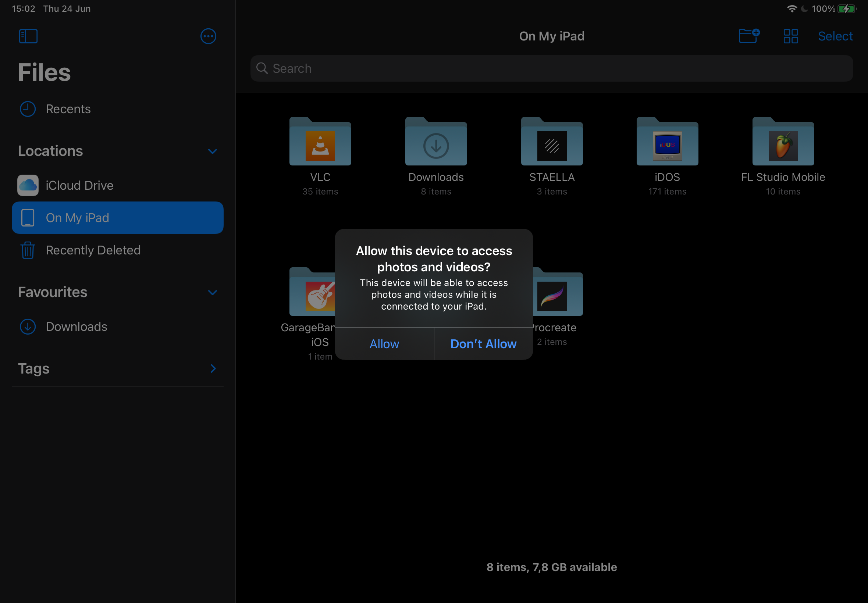Image resolution: width=868 pixels, height=603 pixels.
Task: Select the Recently Deleted location
Action: click(x=93, y=250)
